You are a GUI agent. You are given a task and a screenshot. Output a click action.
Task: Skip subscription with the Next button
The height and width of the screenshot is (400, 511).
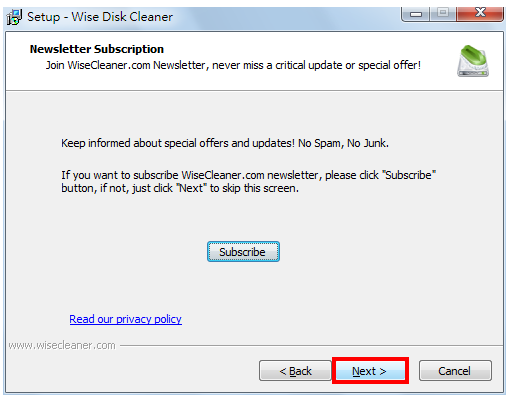coord(369,371)
